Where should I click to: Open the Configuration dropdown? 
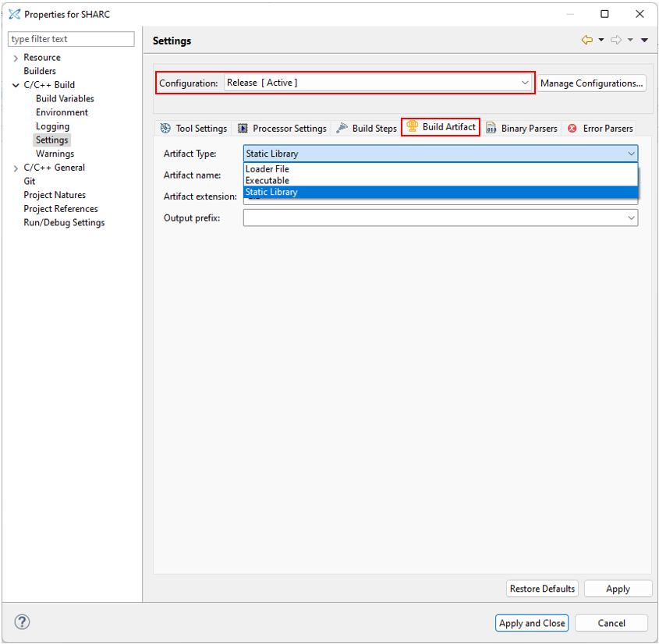377,83
